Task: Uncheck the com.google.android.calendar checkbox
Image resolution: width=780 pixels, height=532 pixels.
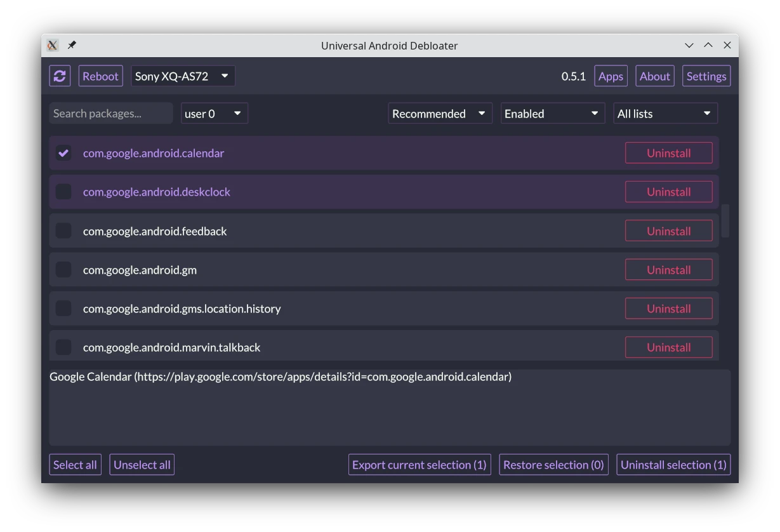Action: point(63,153)
